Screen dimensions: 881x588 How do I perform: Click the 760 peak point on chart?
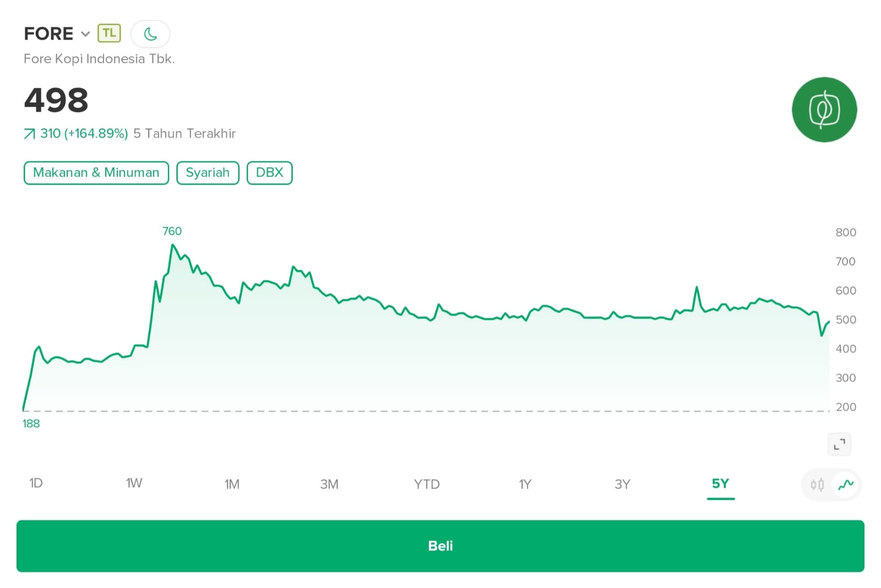173,245
